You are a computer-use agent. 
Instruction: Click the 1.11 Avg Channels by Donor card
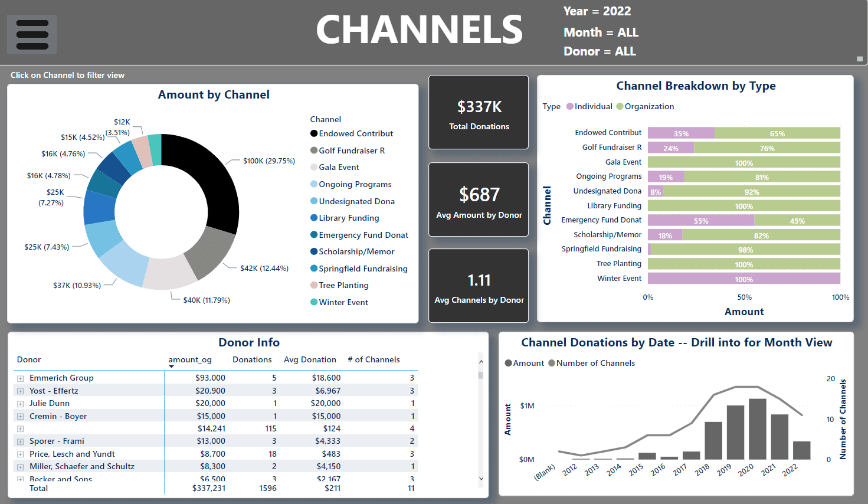click(x=479, y=286)
